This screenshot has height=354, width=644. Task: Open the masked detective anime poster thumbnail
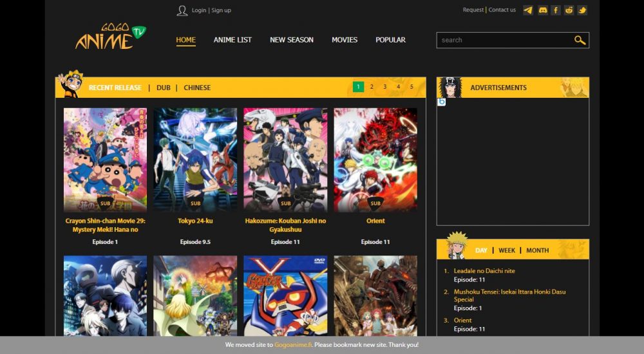tap(105, 295)
